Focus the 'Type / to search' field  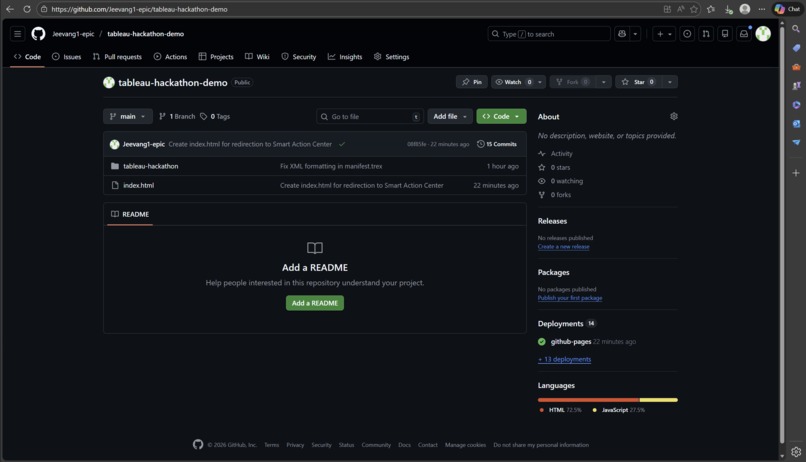548,34
